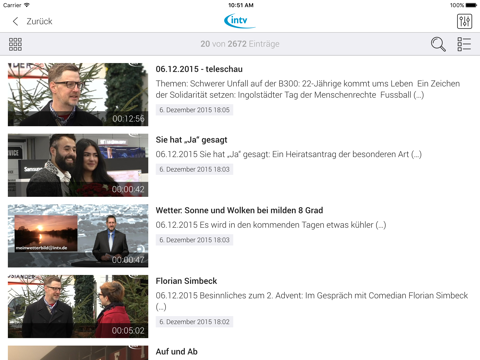Image resolution: width=480 pixels, height=360 pixels.
Task: Tap the 10:51 AM clock in status bar
Action: click(x=241, y=5)
